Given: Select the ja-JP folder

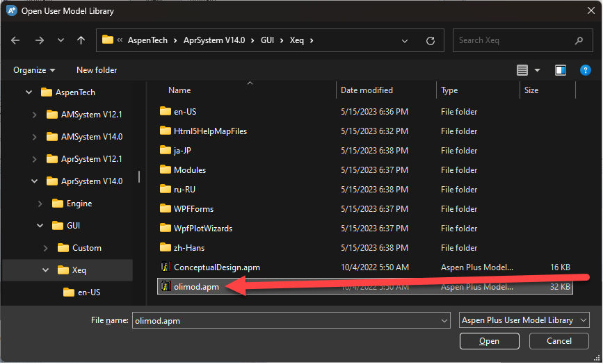Looking at the screenshot, I should click(182, 151).
